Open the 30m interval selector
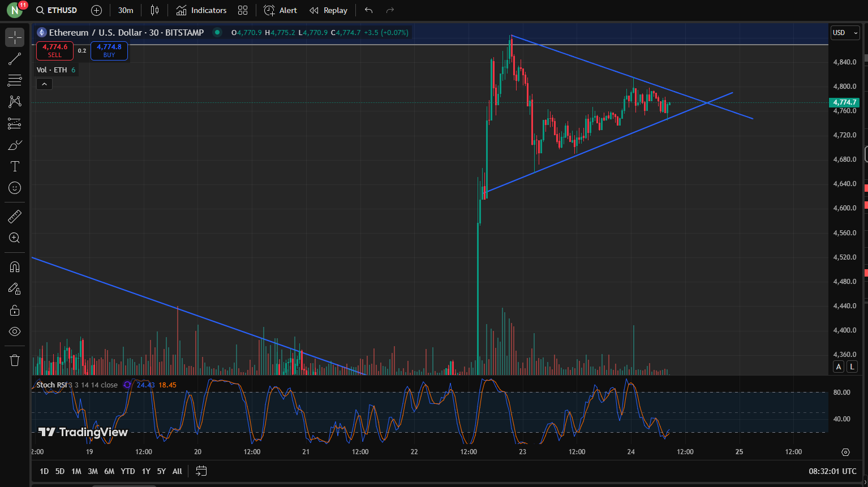This screenshot has height=487, width=868. [126, 10]
